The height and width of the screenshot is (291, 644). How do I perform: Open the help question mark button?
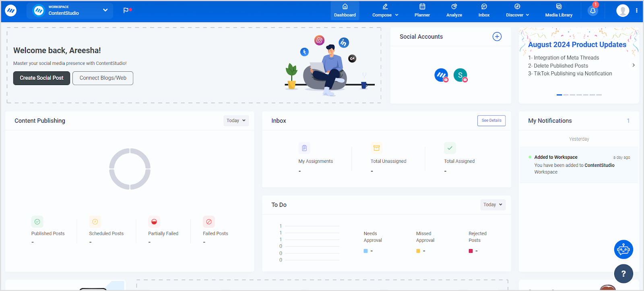coord(623,274)
